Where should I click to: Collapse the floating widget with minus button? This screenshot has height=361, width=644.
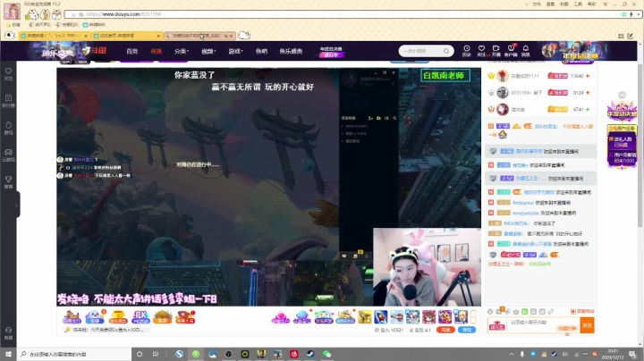(623, 95)
